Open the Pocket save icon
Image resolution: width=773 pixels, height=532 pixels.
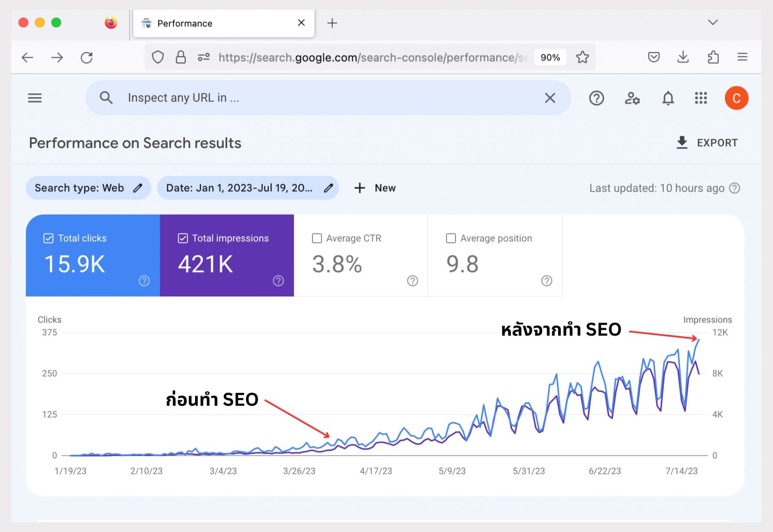(x=654, y=57)
